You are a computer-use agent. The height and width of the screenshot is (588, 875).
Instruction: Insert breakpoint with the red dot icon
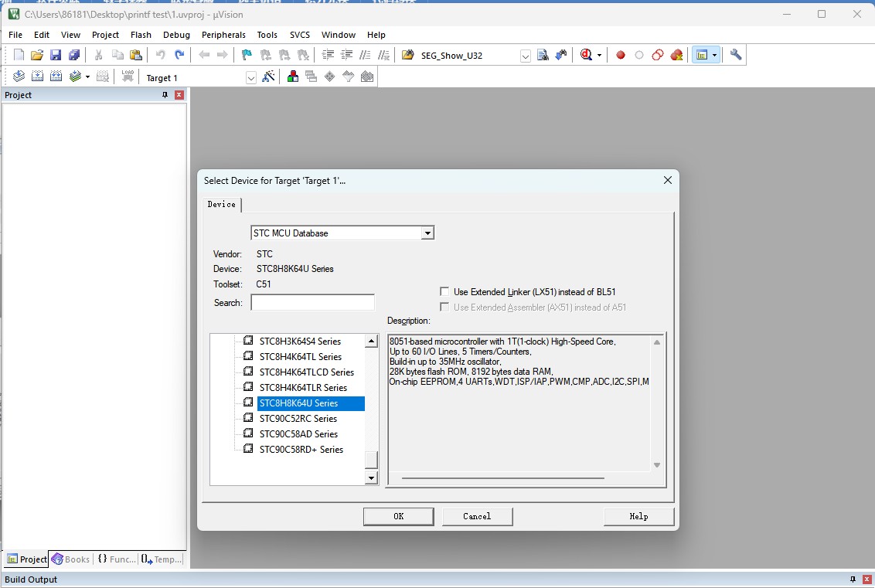click(x=621, y=55)
